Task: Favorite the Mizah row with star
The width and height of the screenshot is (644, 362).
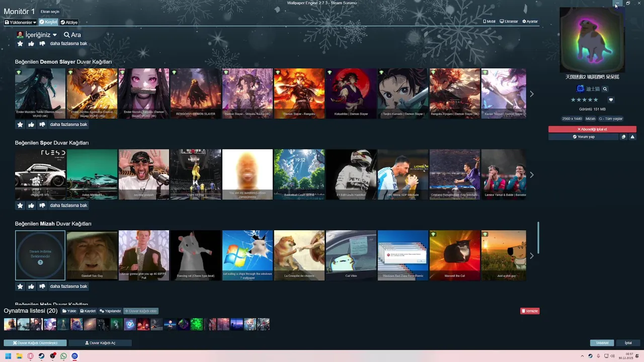Action: pos(20,287)
